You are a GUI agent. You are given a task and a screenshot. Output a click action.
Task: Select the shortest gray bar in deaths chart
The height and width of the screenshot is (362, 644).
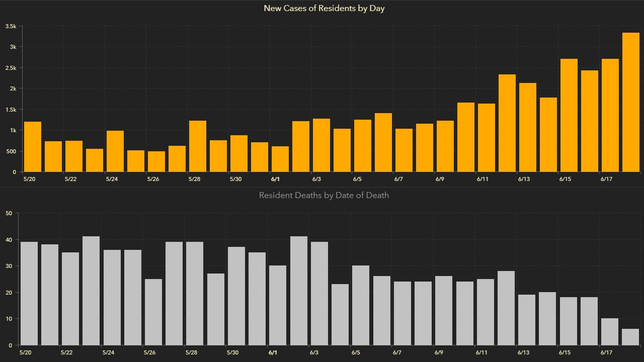pos(630,337)
